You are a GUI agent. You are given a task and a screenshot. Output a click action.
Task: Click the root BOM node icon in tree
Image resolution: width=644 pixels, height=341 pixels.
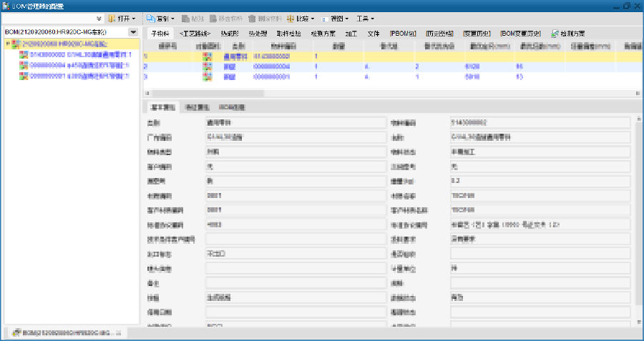15,44
